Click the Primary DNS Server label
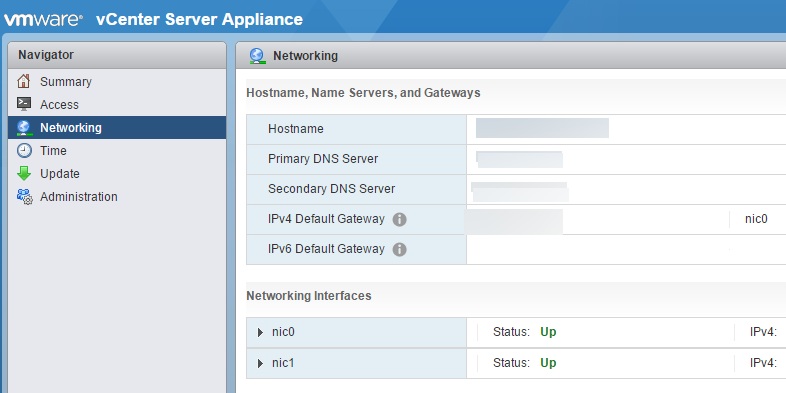786x393 pixels. point(323,159)
